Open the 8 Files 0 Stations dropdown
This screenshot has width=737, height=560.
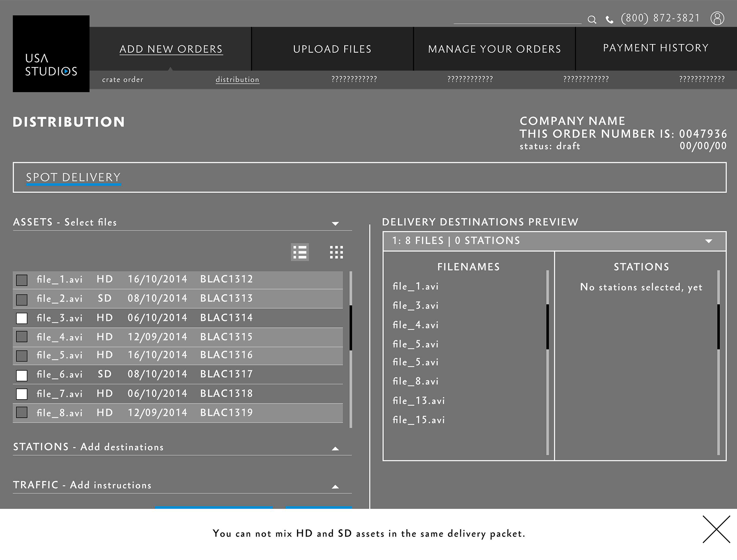pyautogui.click(x=708, y=241)
